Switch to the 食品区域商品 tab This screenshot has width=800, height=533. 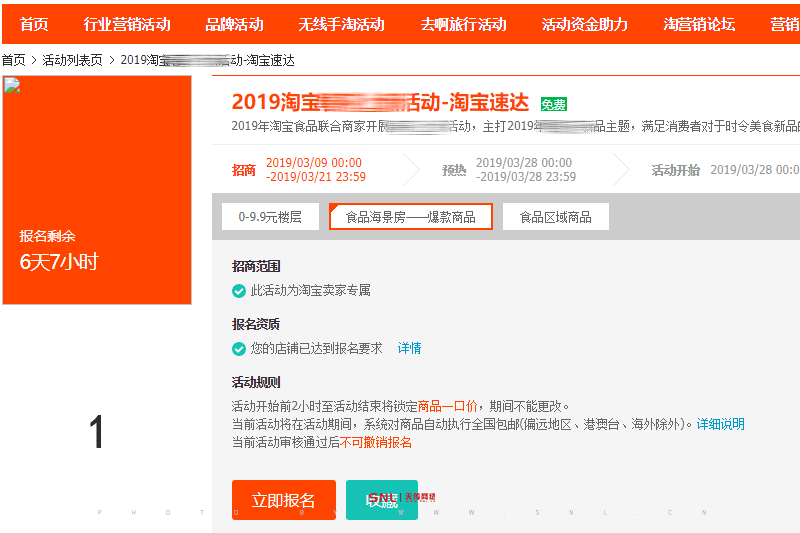click(x=555, y=217)
